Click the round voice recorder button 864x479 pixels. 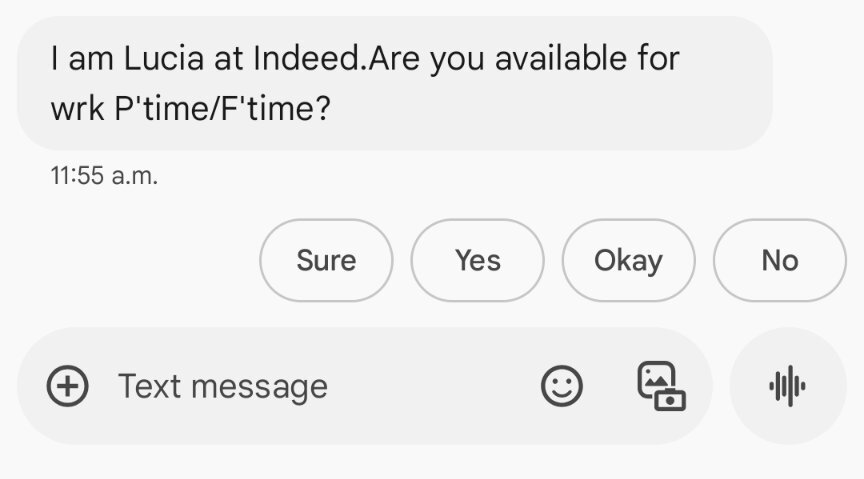788,386
